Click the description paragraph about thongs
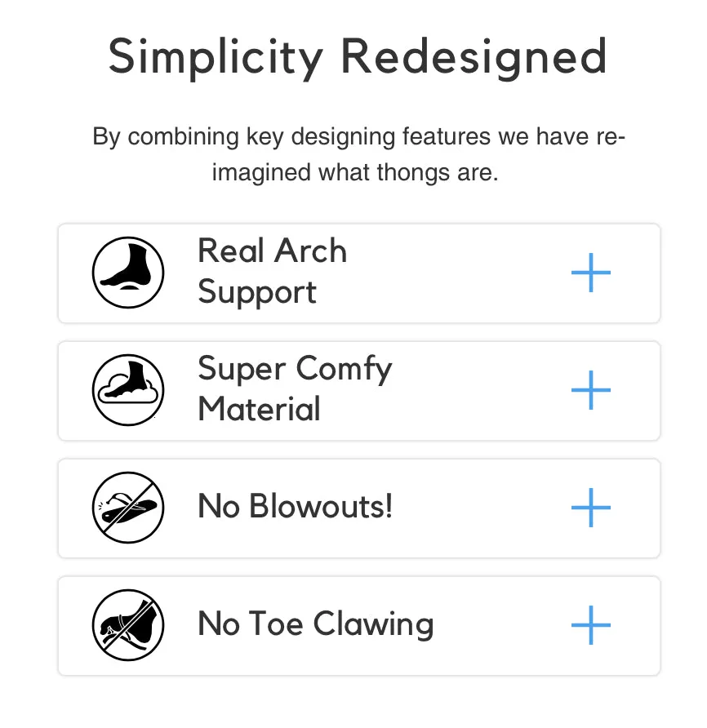The height and width of the screenshot is (728, 707). coord(358,154)
